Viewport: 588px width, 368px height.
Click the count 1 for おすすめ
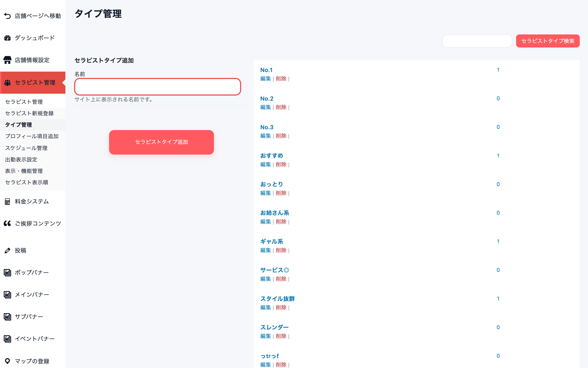pyautogui.click(x=498, y=156)
